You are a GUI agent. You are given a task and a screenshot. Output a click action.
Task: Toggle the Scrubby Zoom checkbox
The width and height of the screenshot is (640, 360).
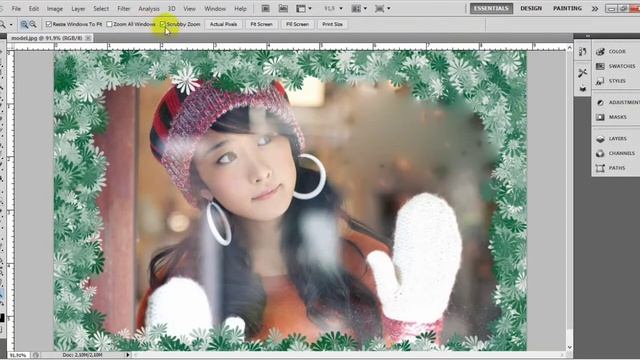(162, 24)
